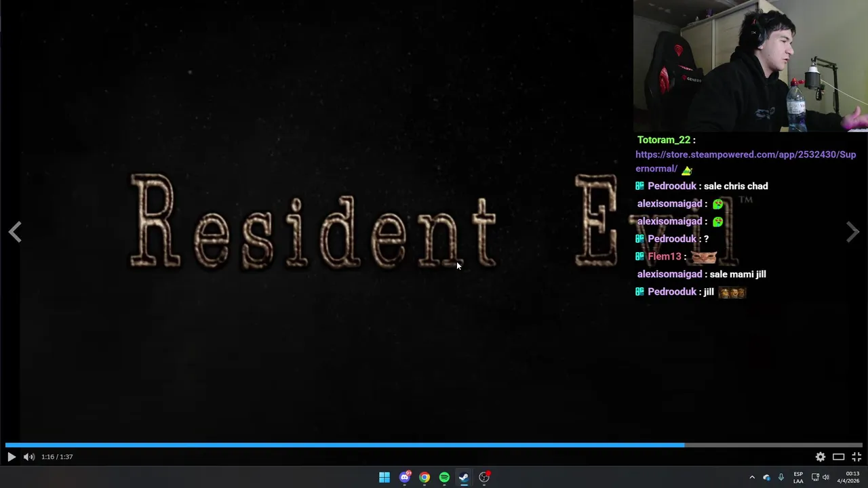Click the streamer webcam overlay
The height and width of the screenshot is (488, 868).
point(751,66)
